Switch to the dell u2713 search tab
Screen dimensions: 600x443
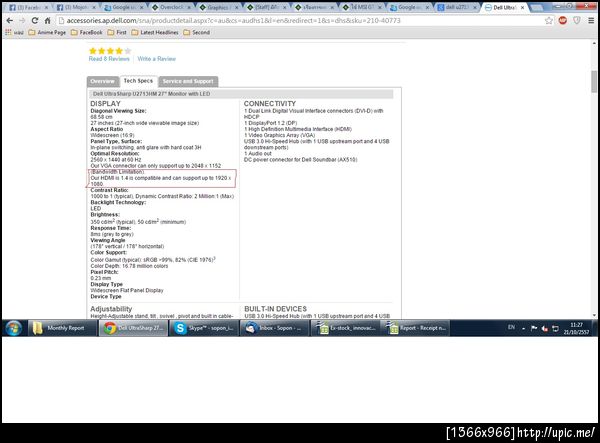point(457,7)
